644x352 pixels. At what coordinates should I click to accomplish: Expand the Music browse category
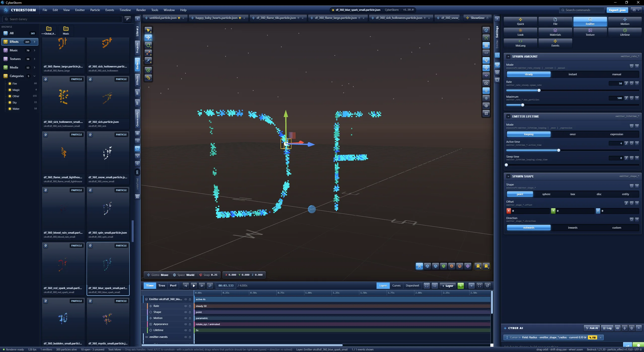tap(34, 50)
